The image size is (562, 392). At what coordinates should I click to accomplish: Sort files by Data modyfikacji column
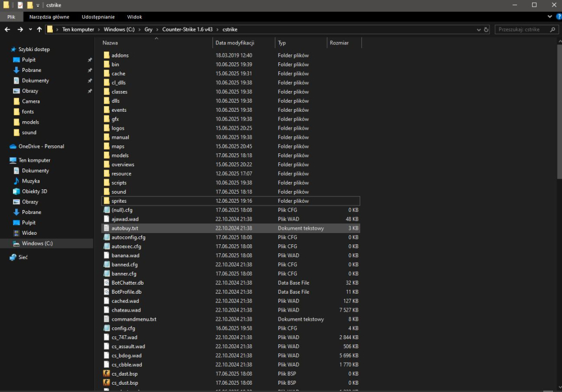[235, 43]
